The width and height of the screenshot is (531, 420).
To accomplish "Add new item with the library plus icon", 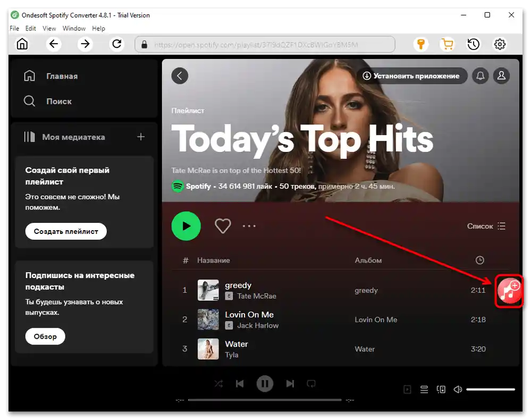I will [x=141, y=137].
